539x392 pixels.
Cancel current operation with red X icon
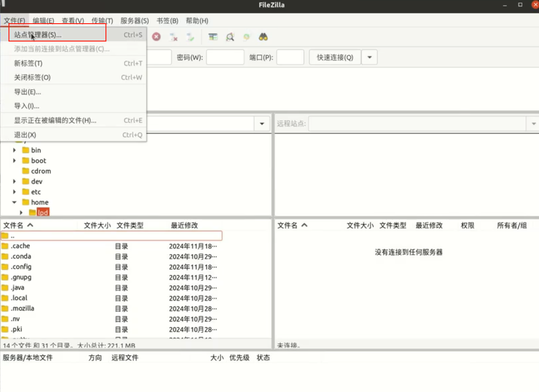(x=156, y=37)
